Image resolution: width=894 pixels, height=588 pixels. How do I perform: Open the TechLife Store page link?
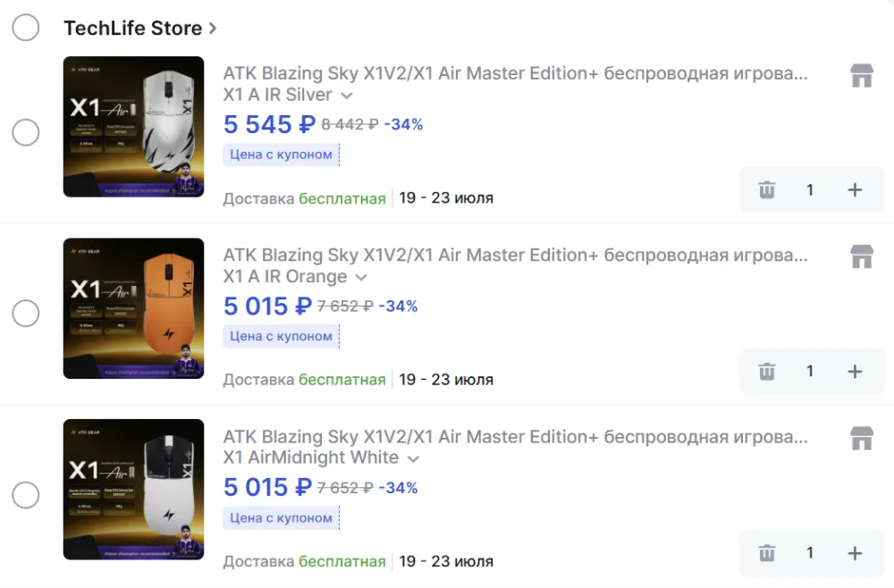[x=139, y=28]
